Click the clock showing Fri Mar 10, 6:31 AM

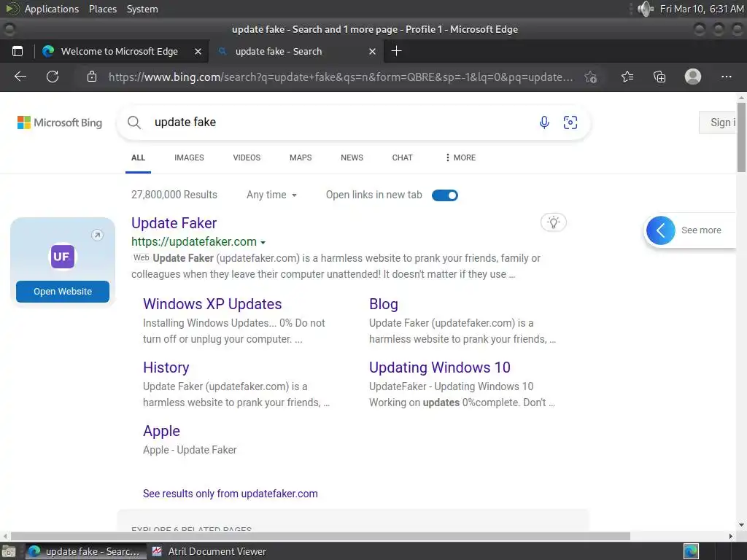pos(701,9)
